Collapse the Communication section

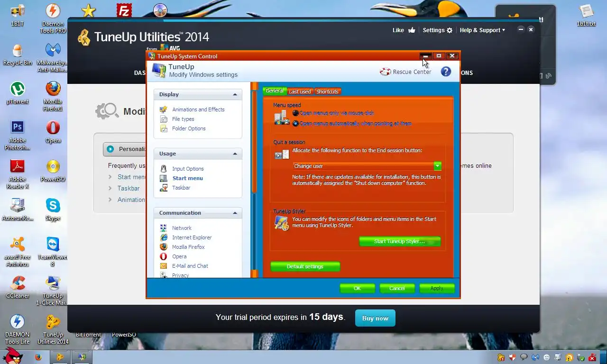tap(235, 213)
